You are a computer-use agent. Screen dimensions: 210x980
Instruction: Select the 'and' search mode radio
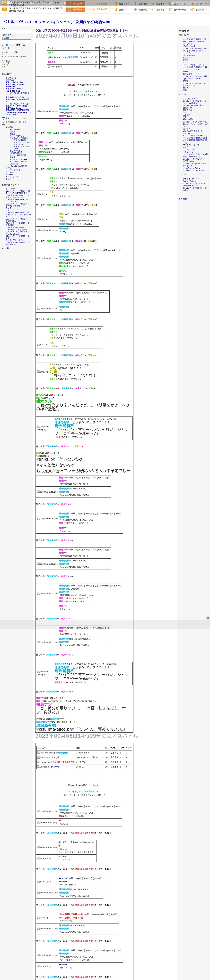pos(7,45)
